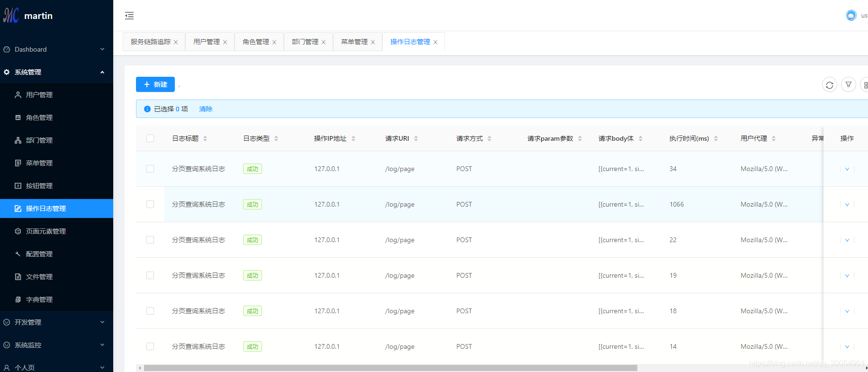Open action dropdown for the 34 ms row
Viewport: 868px width, 372px height.
click(847, 169)
